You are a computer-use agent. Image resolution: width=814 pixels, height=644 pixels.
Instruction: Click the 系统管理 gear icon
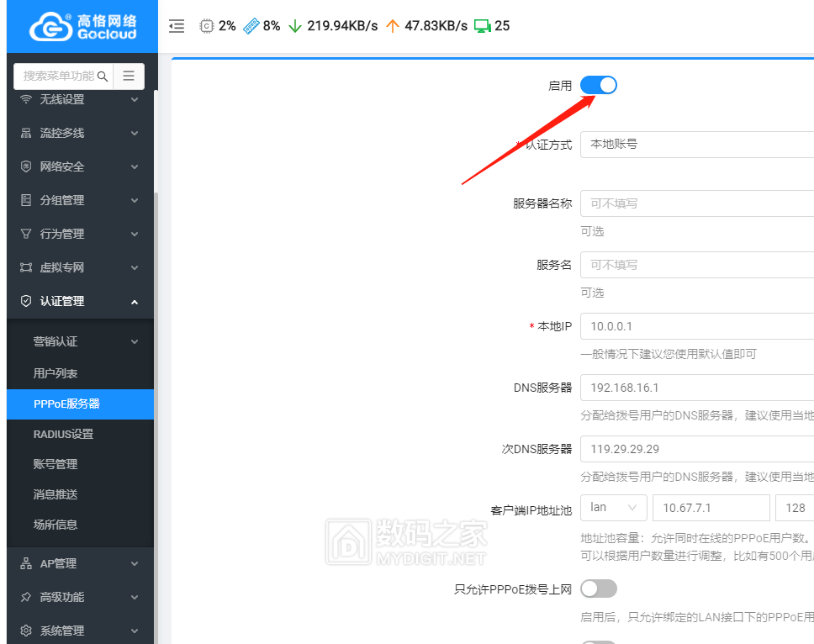tap(26, 631)
